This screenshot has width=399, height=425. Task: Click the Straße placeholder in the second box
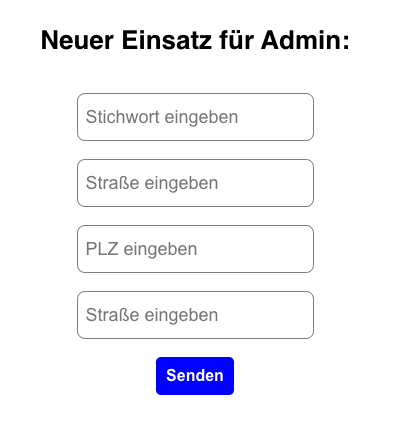point(152,183)
